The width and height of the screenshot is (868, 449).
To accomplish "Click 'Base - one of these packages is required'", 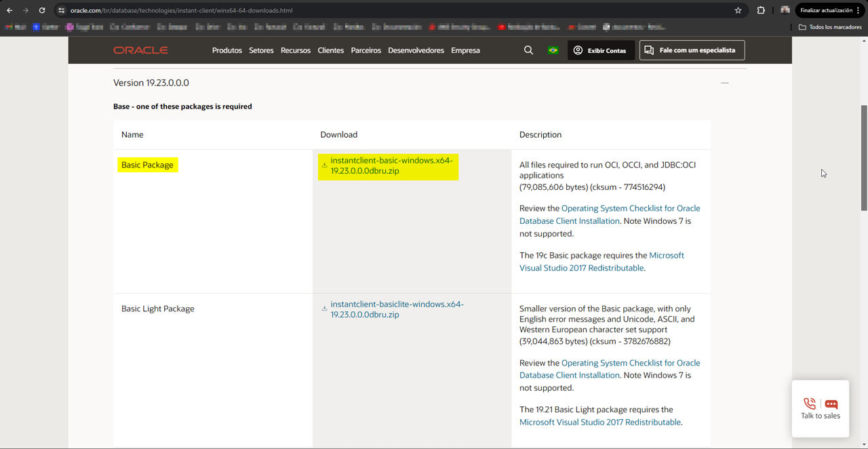I will tap(182, 106).
